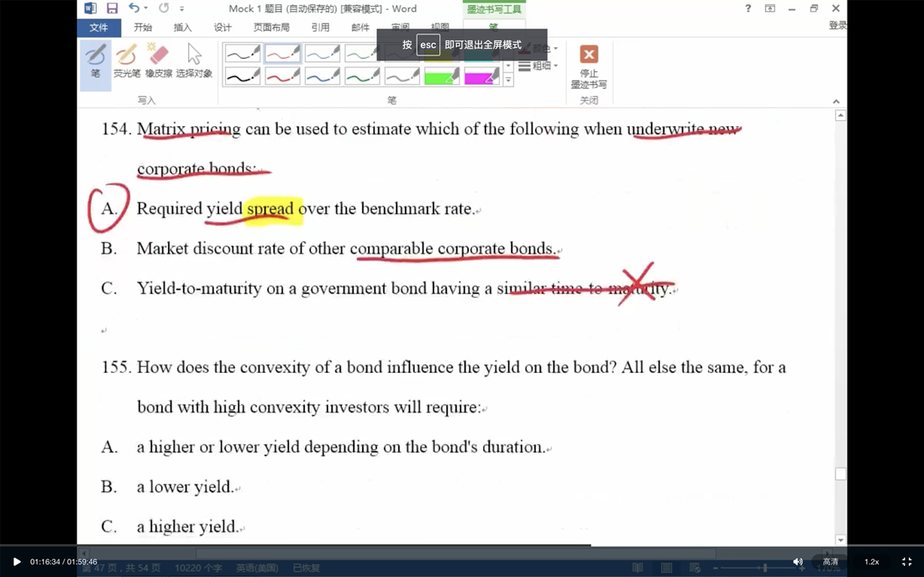Mute the video volume
The width and height of the screenshot is (924, 577).
(x=798, y=562)
